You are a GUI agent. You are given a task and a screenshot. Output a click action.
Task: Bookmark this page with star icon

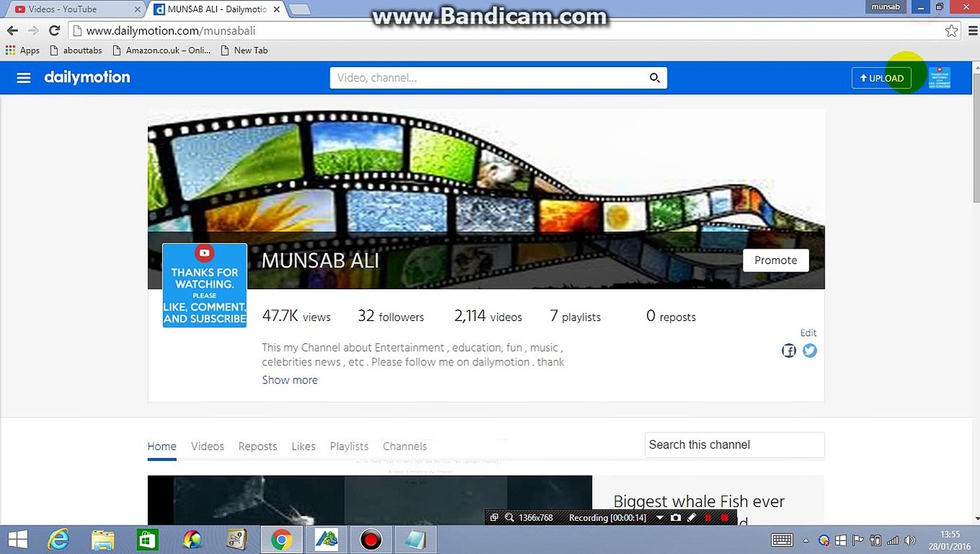pyautogui.click(x=952, y=31)
